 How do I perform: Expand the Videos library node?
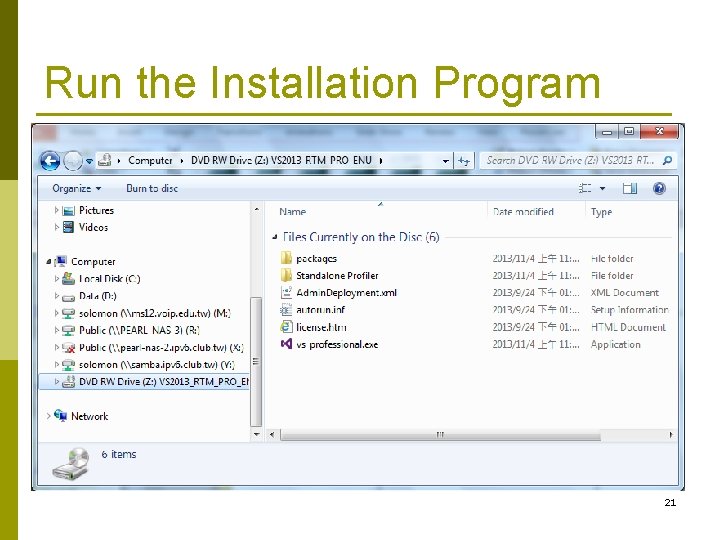pos(56,227)
